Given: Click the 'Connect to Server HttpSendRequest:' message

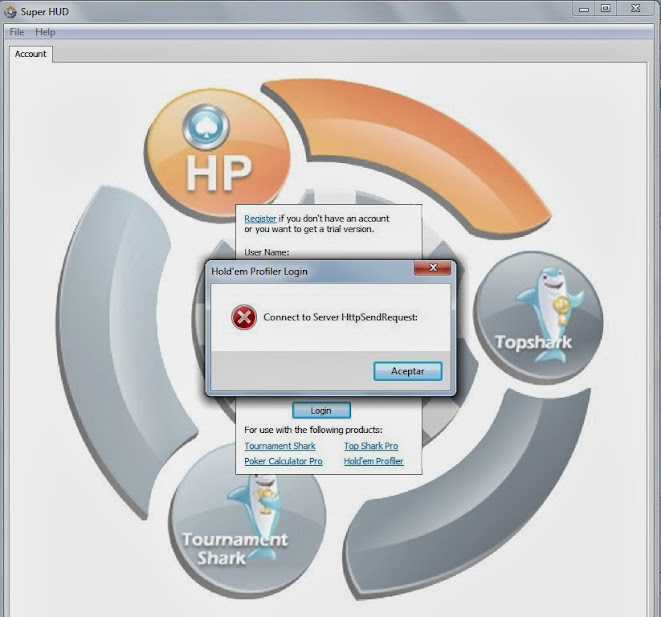Looking at the screenshot, I should (x=341, y=317).
